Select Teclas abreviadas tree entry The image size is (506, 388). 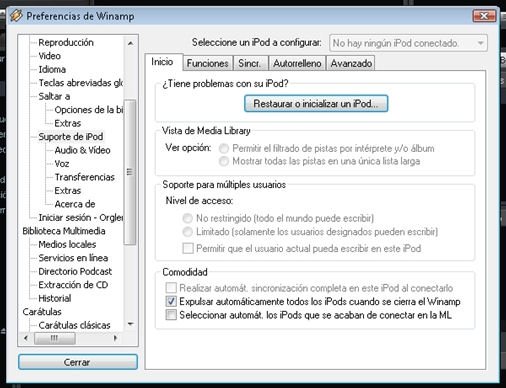(x=81, y=83)
